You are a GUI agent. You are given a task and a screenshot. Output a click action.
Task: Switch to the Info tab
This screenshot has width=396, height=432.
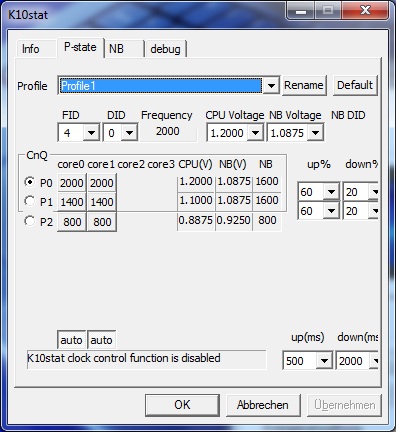pos(36,49)
